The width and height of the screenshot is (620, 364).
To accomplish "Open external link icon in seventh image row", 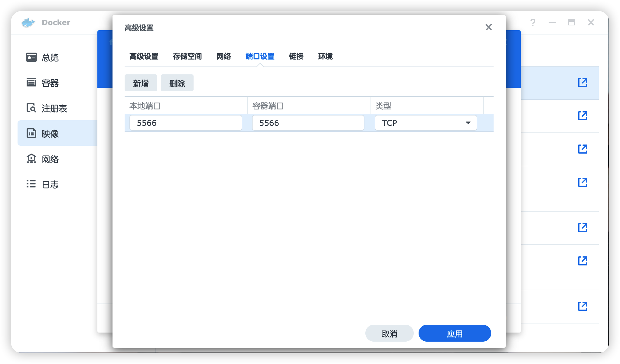I will [583, 306].
